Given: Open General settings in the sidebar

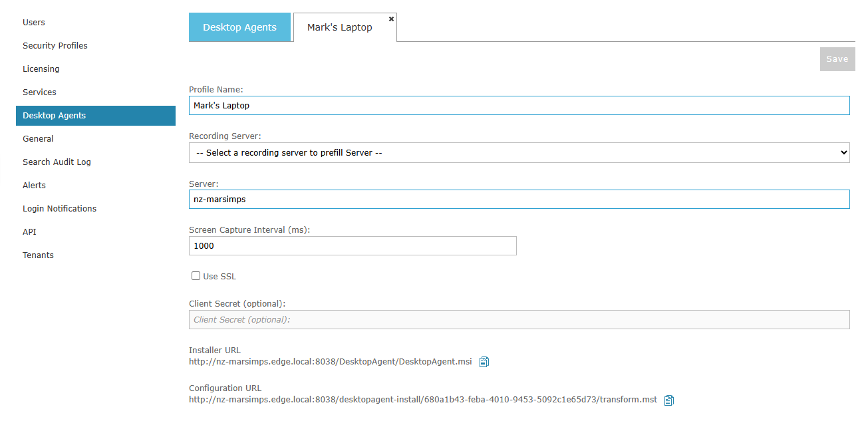Looking at the screenshot, I should click(x=38, y=138).
